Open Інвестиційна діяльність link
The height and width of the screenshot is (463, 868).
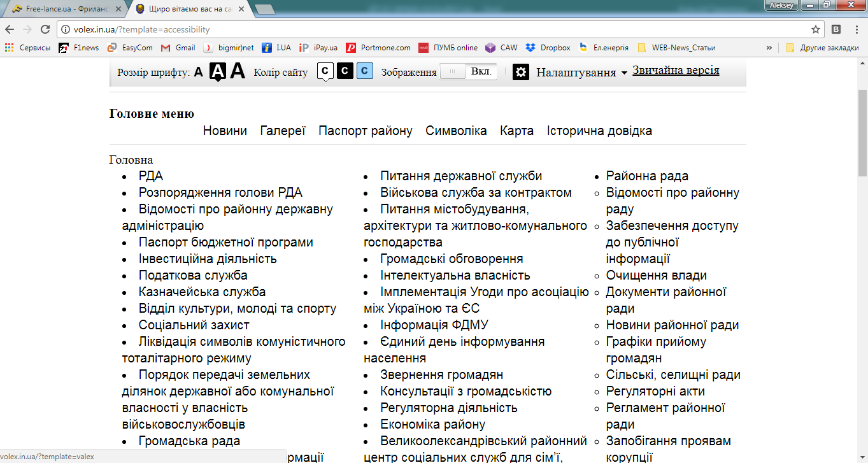[208, 259]
